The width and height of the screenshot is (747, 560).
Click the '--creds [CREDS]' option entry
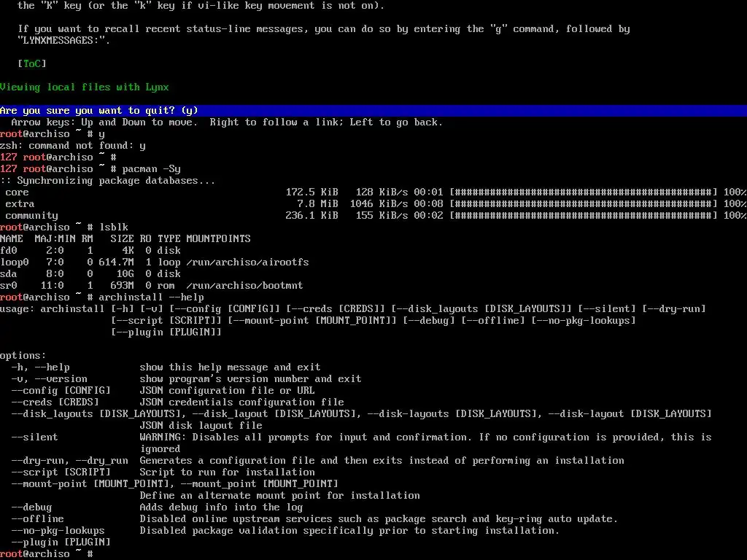55,402
